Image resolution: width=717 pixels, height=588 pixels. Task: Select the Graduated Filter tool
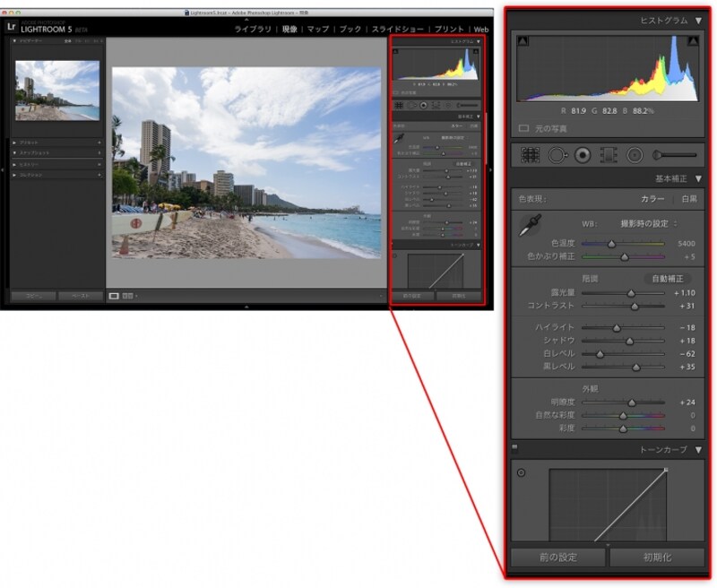pos(609,155)
